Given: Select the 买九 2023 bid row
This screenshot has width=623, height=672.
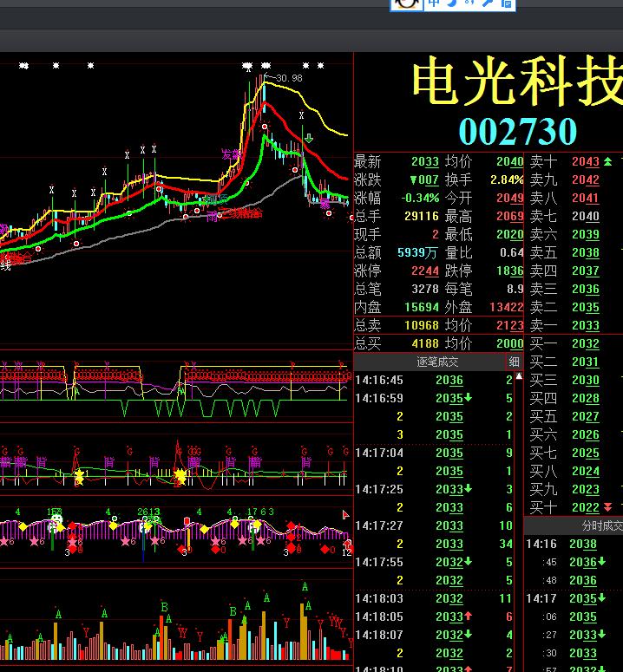Looking at the screenshot, I should pyautogui.click(x=574, y=489).
